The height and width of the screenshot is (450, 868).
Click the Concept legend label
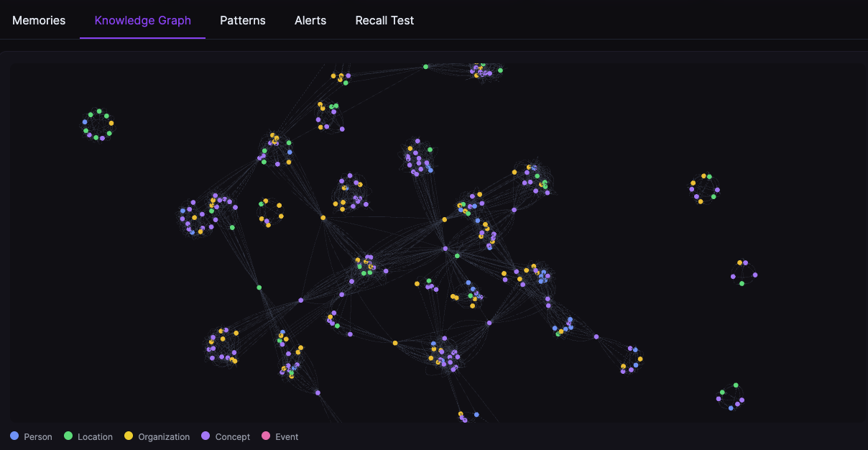point(232,437)
